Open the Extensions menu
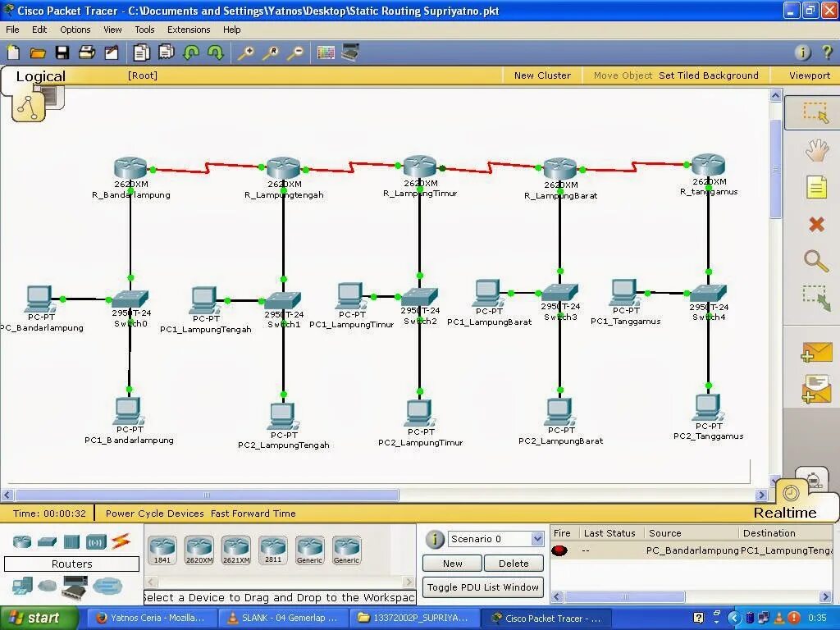Screen dimensions: 840x630 (x=189, y=30)
